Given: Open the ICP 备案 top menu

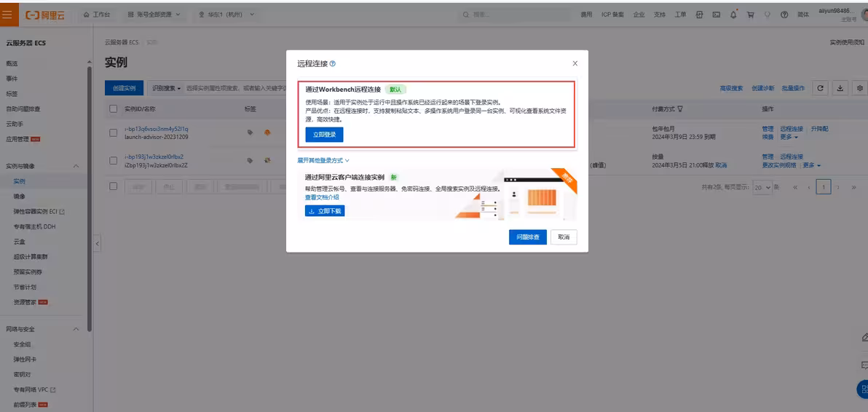Looking at the screenshot, I should pyautogui.click(x=613, y=15).
